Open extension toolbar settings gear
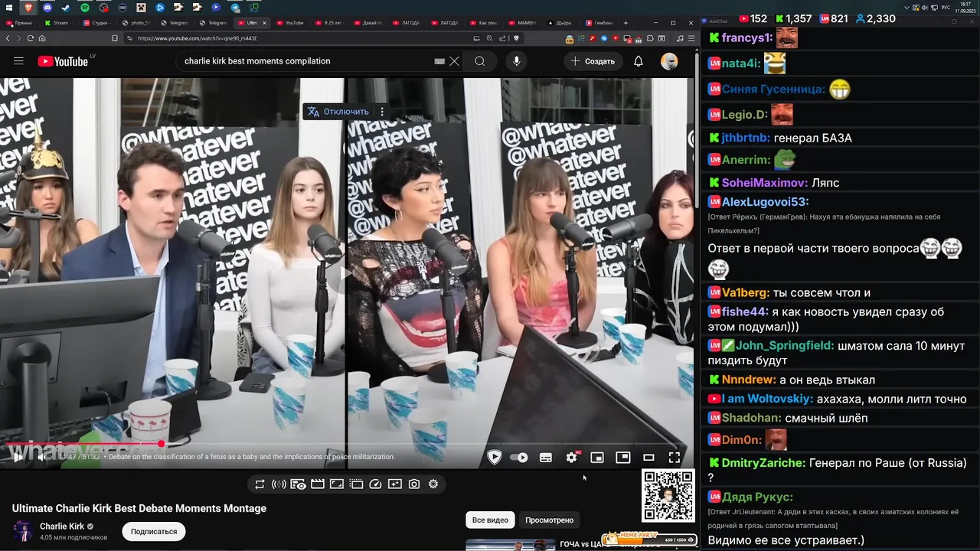This screenshot has width=980, height=551. point(433,484)
